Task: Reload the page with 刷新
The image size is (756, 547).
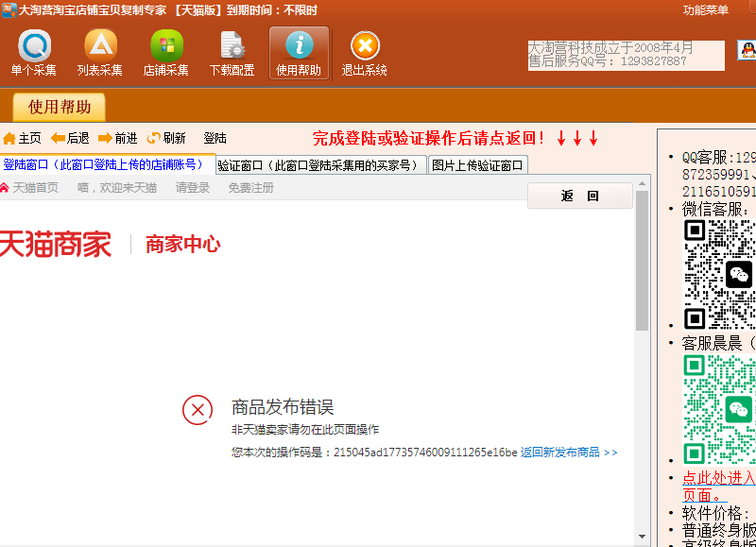Action: tap(166, 138)
